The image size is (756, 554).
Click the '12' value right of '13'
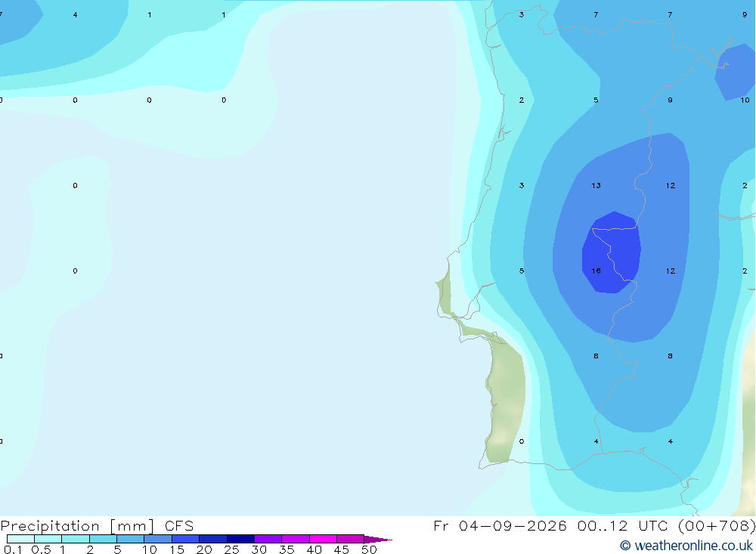tap(671, 186)
